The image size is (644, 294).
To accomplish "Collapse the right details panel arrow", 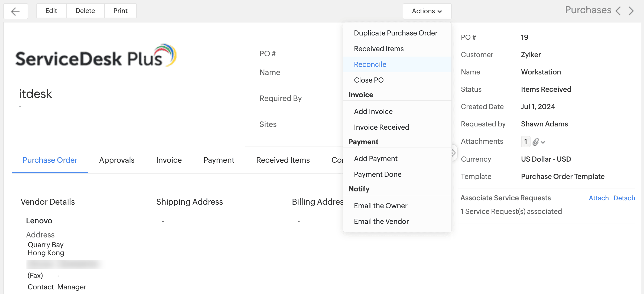I will point(453,153).
